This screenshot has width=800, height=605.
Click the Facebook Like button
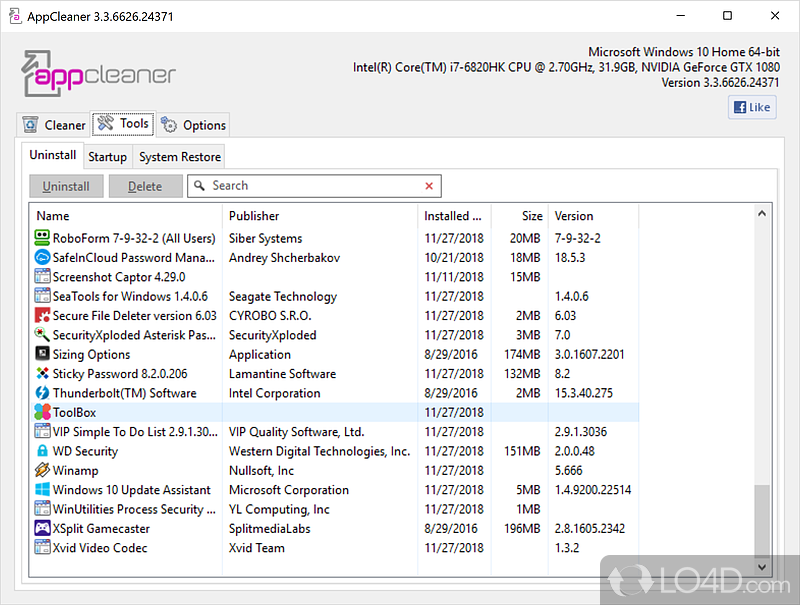[751, 107]
